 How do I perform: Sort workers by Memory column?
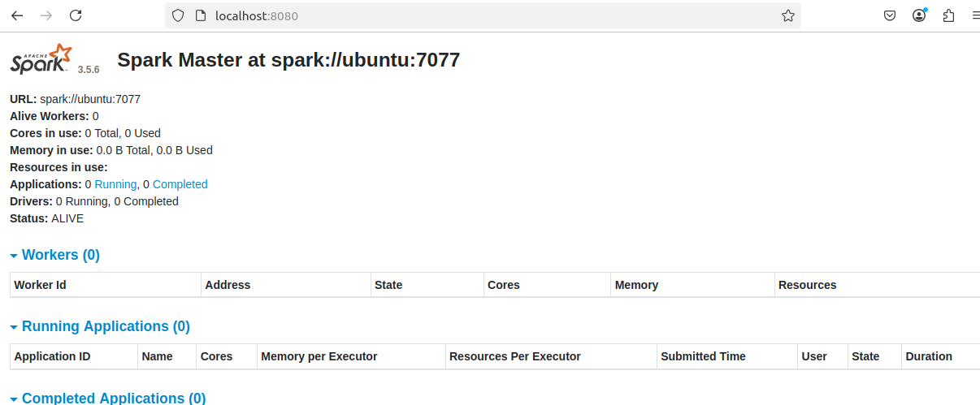pos(692,285)
